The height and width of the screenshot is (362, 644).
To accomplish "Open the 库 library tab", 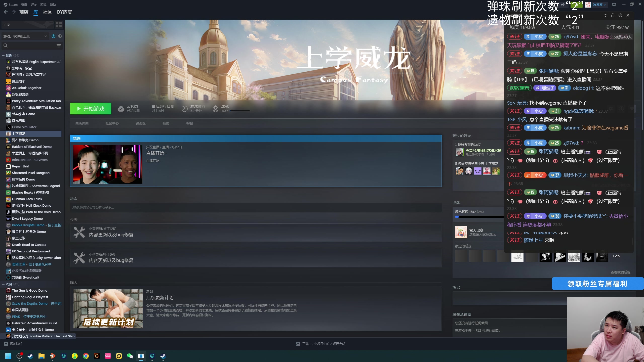I will pos(36,12).
